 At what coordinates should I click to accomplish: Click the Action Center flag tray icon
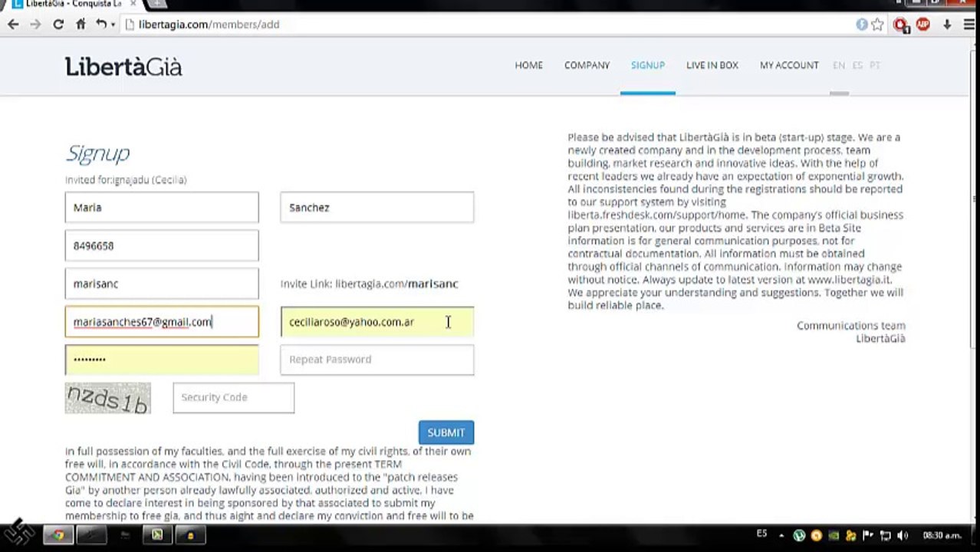(868, 536)
